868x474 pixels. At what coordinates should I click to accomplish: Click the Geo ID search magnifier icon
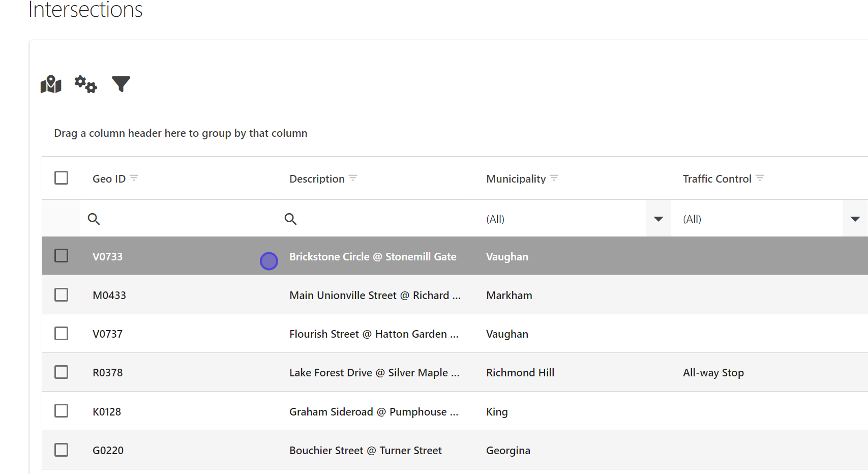94,219
